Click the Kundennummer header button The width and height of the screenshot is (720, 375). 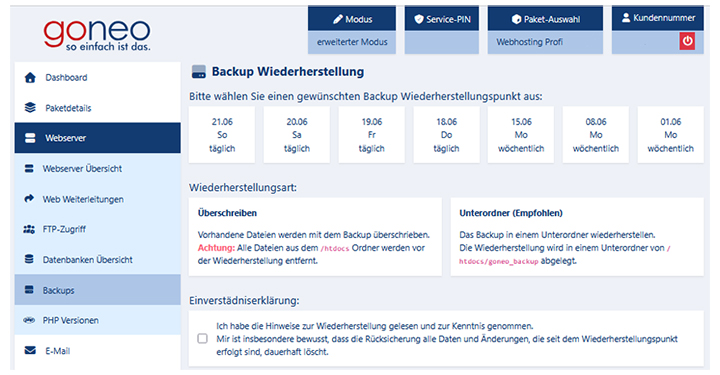pos(658,18)
